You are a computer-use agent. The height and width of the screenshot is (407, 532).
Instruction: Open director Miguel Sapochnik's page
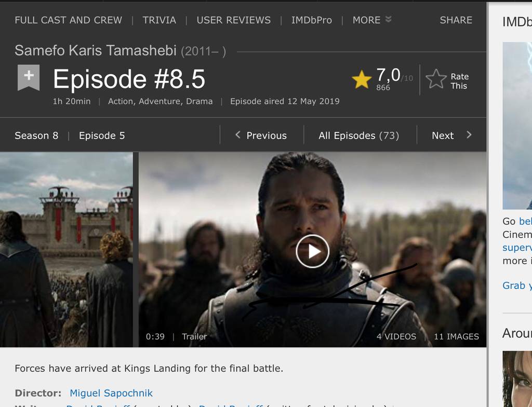[111, 393]
